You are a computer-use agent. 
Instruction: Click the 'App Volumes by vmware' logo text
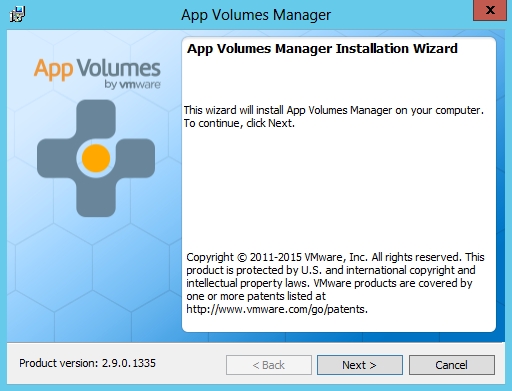97,74
